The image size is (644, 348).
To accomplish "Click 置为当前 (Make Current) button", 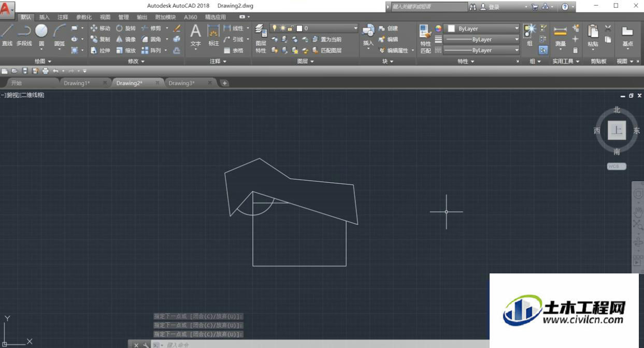I will [327, 39].
